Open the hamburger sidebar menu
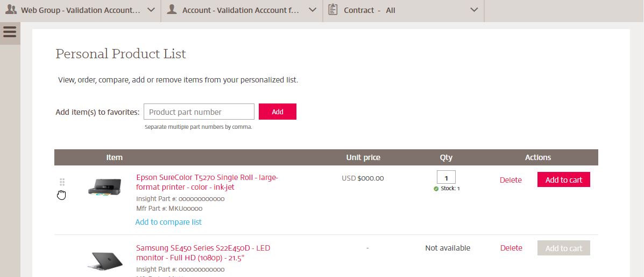 pos(10,32)
